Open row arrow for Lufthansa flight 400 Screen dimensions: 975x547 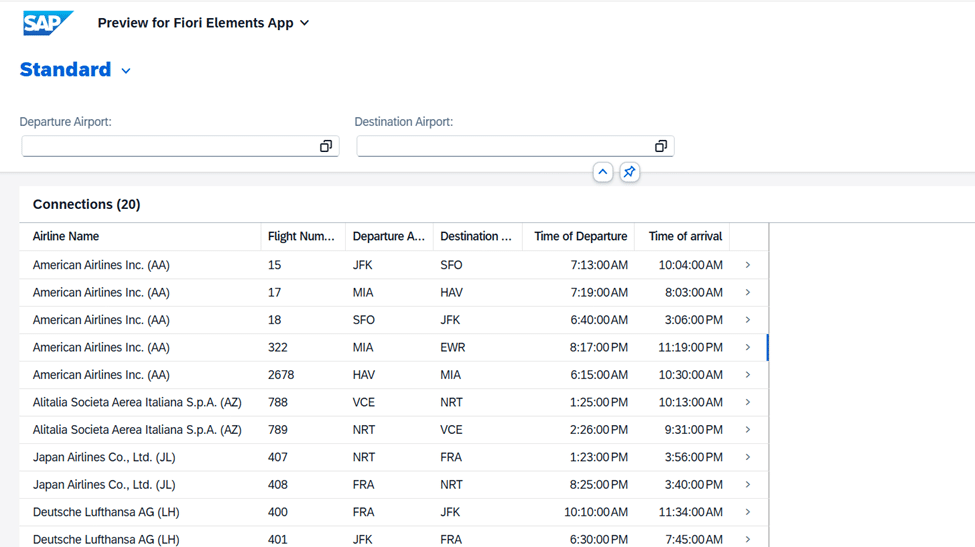click(748, 512)
